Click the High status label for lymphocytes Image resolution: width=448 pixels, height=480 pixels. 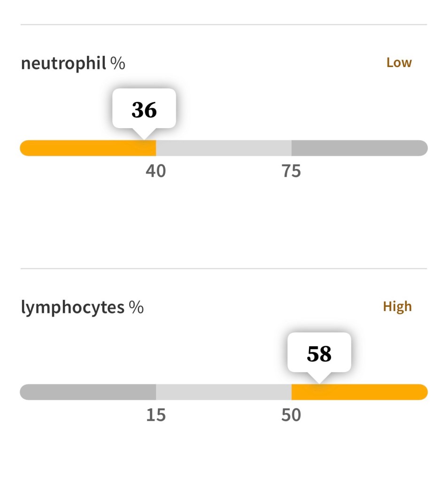click(397, 306)
